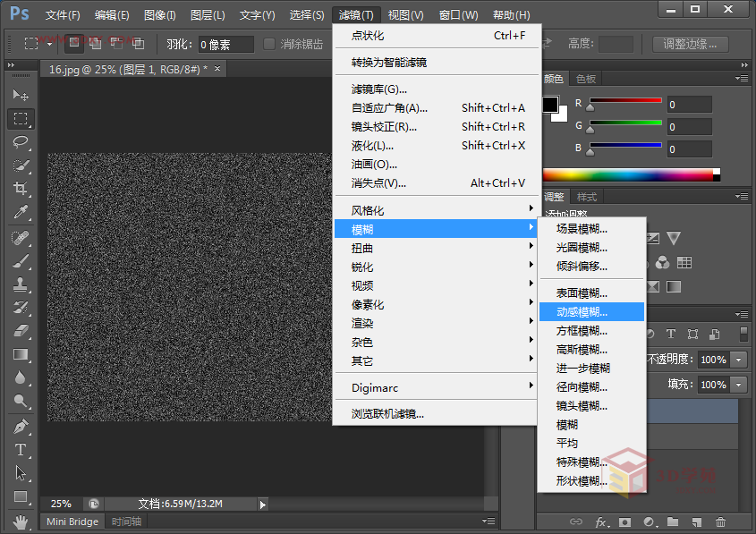This screenshot has height=534, width=756.
Task: Select the Rectangle shape tool
Action: point(21,496)
